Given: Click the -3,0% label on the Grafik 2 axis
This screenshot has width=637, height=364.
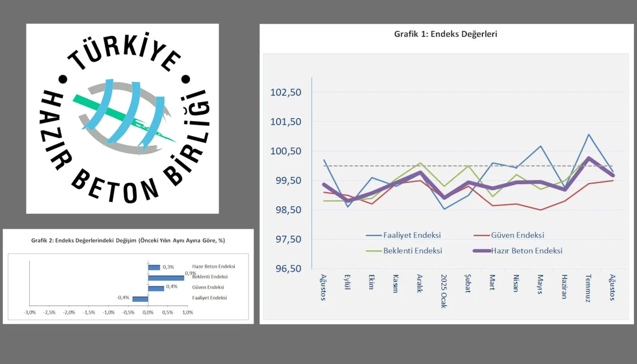Looking at the screenshot, I should tap(29, 312).
